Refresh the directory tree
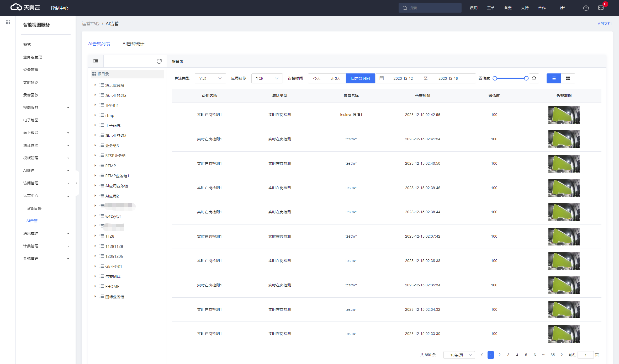This screenshot has width=619, height=364. pos(159,61)
